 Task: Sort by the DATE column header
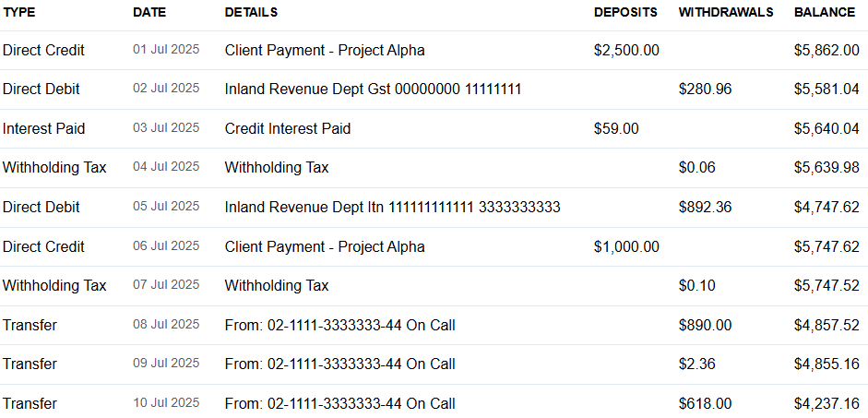point(149,13)
